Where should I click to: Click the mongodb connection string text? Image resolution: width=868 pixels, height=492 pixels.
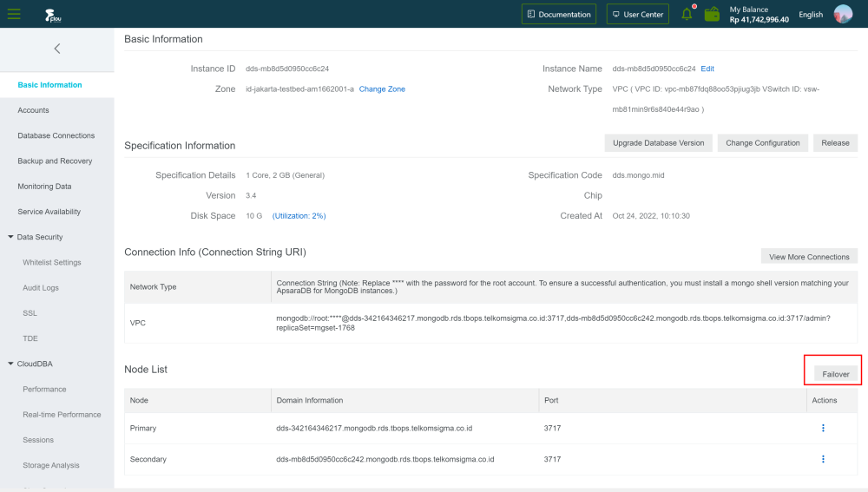click(553, 323)
